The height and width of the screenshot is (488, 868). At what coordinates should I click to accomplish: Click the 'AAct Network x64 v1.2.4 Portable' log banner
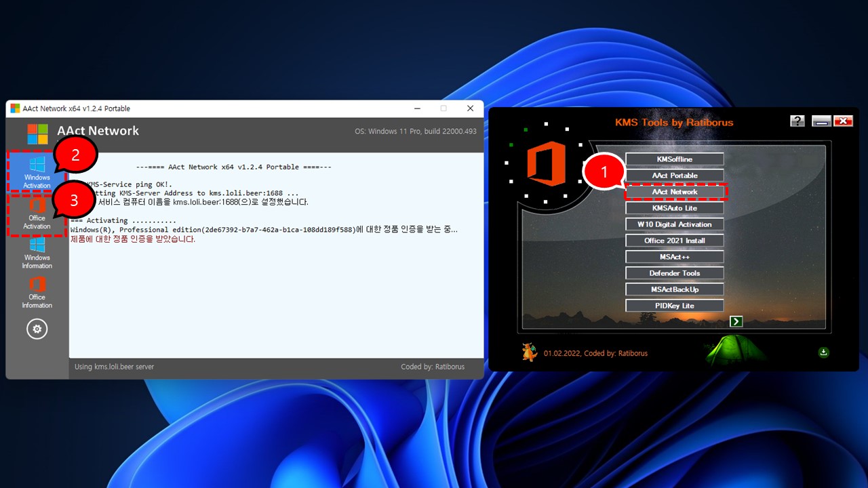point(233,167)
